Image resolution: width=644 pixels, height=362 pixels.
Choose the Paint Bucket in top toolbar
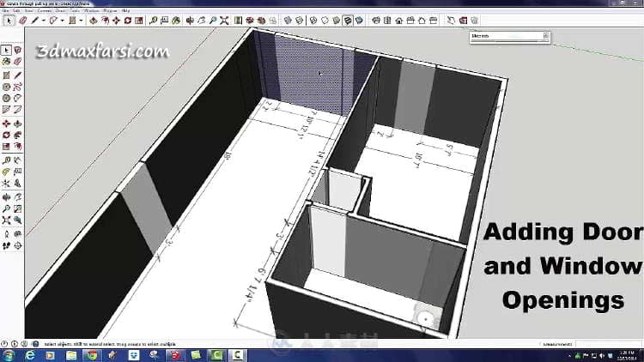click(176, 20)
